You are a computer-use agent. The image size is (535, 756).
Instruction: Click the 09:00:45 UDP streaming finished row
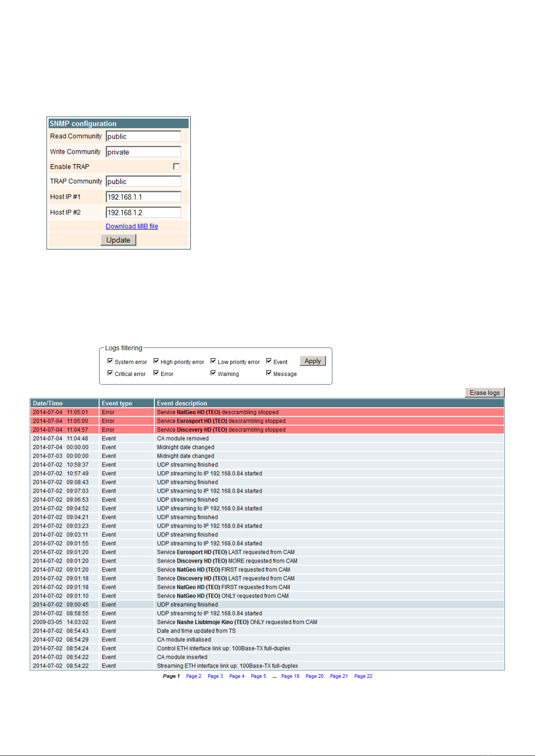(x=267, y=605)
